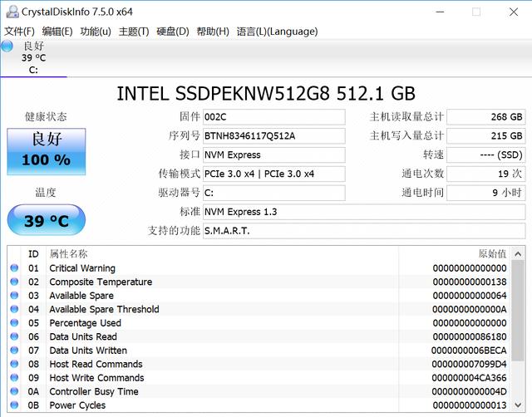Image resolution: width=532 pixels, height=417 pixels.
Task: Click raw value 0000000000064
Action: click(470, 295)
